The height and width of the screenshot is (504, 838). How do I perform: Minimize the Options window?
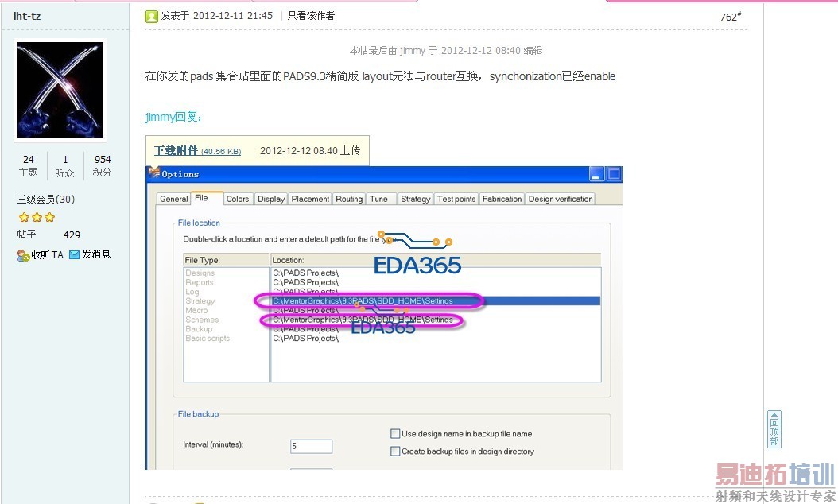pyautogui.click(x=596, y=174)
